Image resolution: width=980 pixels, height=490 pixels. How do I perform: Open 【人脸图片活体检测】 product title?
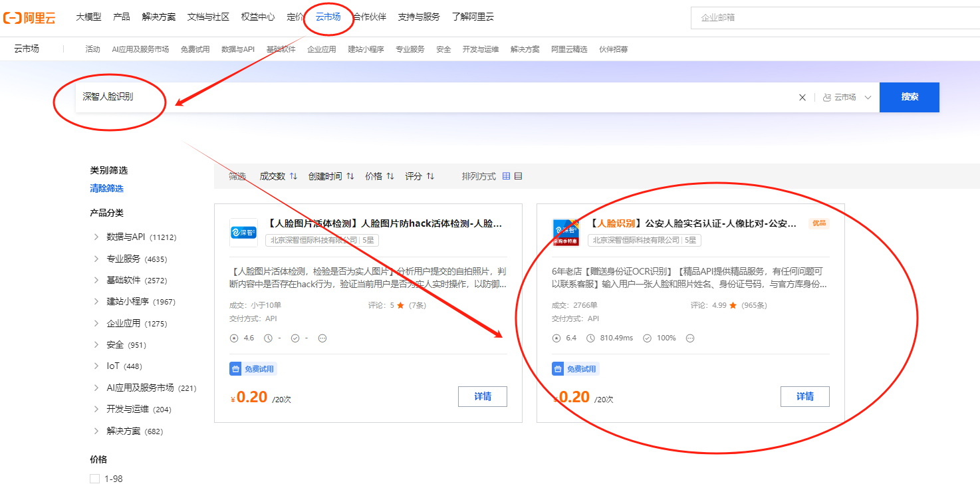[384, 223]
